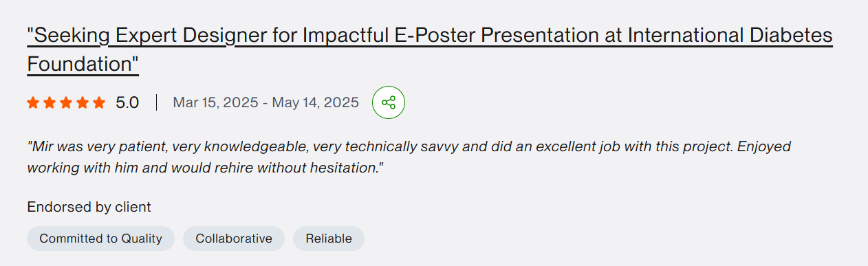The height and width of the screenshot is (266, 868).
Task: Select the fifth orange rating star
Action: [x=99, y=103]
